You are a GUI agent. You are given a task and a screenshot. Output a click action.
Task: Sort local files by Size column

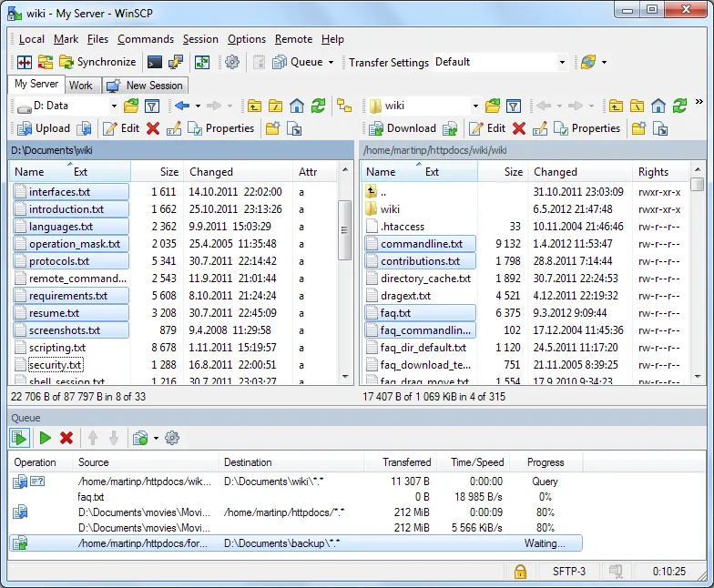coord(157,172)
